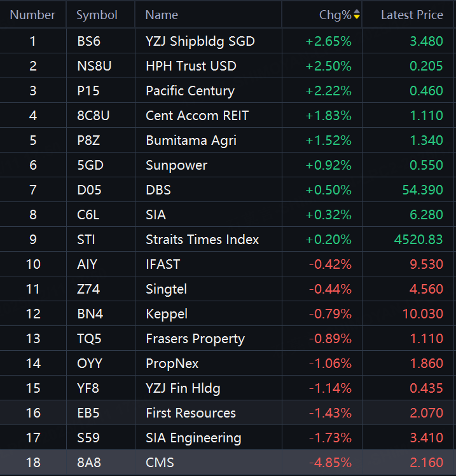
Task: Click the IFAST change percentage -0.42%
Action: coord(330,264)
